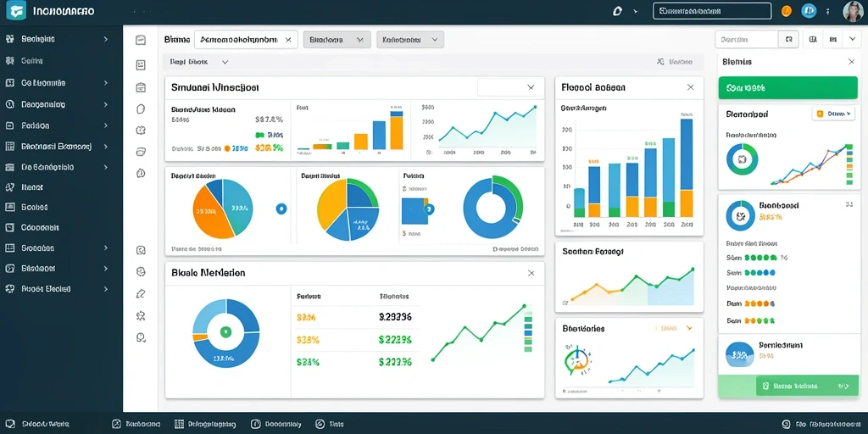Click the orange slice of the orange-and-teal pie chart

[209, 211]
